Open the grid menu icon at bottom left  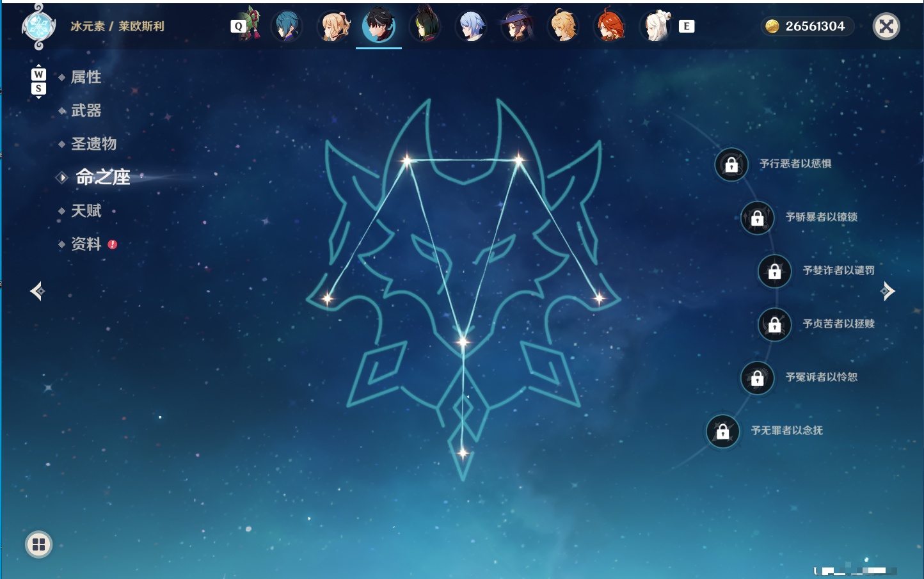click(38, 544)
